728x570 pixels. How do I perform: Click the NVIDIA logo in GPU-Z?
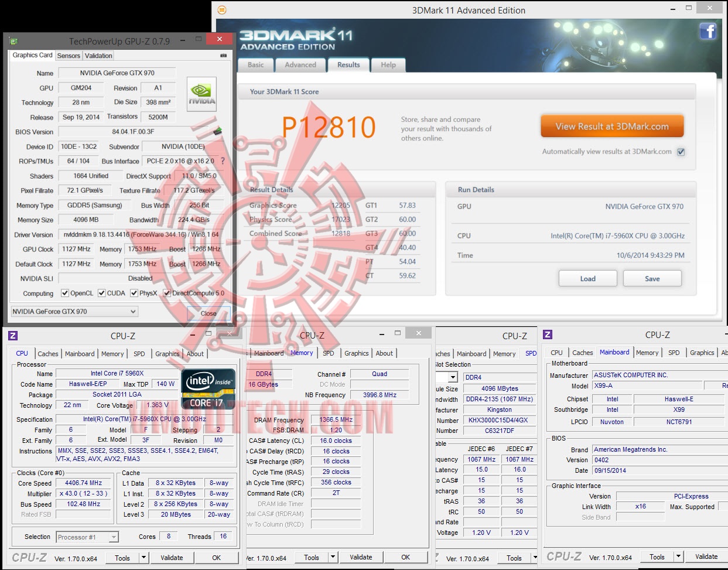tap(201, 95)
